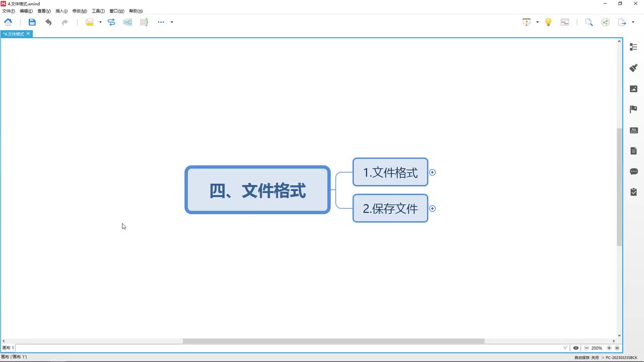Screen dimensions: 644x362
Task: Expand the 2.保存文件 branch plus button
Action: pyautogui.click(x=432, y=208)
